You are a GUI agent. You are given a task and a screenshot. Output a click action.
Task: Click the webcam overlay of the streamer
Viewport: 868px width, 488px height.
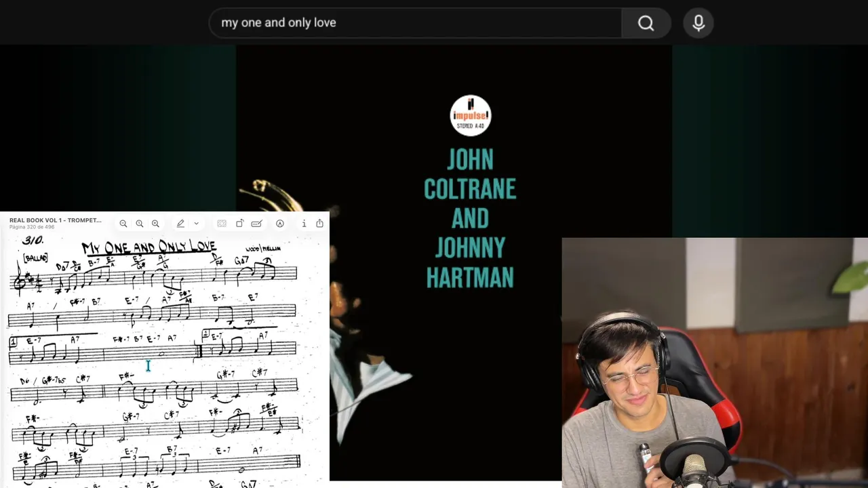coord(715,363)
